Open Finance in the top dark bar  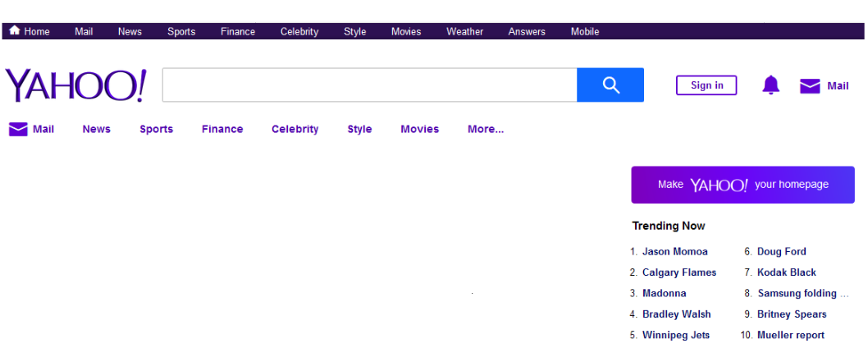[x=237, y=31]
